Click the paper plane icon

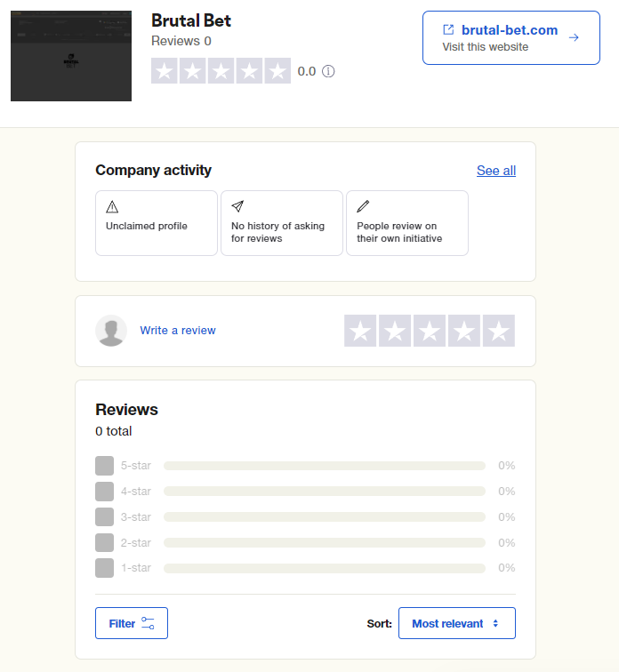tap(237, 207)
